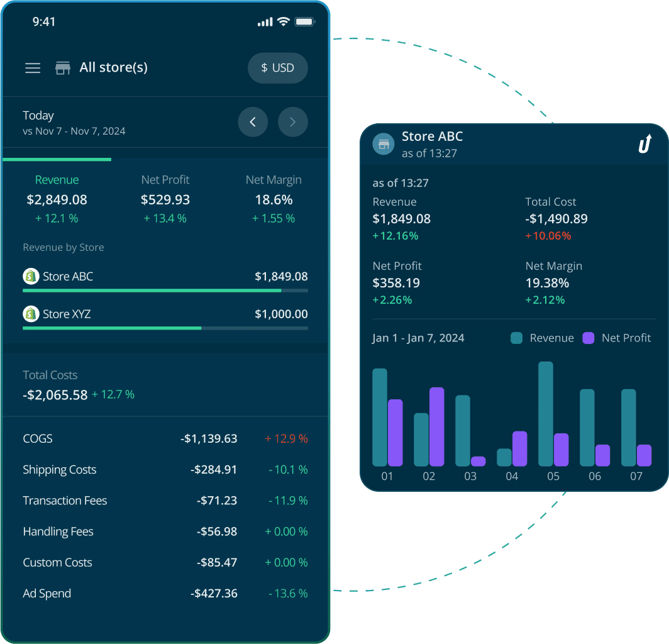669x644 pixels.
Task: Tap the battery icon in the status bar
Action: (304, 21)
